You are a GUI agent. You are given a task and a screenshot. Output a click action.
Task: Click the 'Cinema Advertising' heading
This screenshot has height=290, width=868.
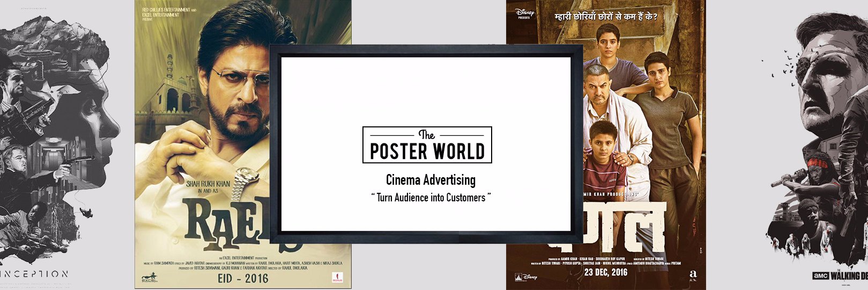[x=431, y=180]
